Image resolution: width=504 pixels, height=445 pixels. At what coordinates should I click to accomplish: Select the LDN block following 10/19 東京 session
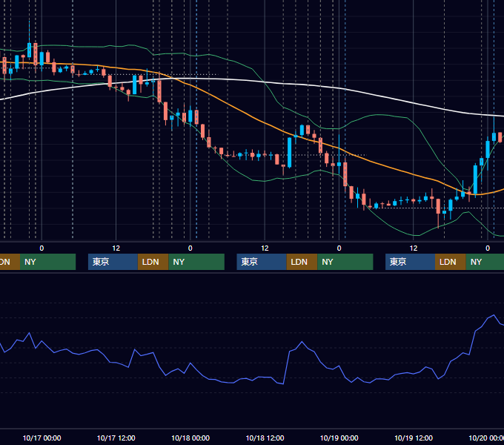point(451,262)
